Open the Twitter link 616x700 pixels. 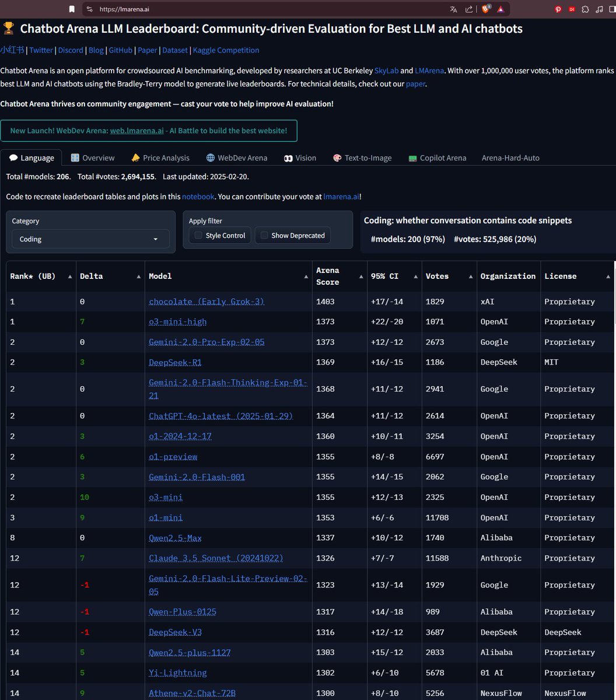pyautogui.click(x=41, y=50)
